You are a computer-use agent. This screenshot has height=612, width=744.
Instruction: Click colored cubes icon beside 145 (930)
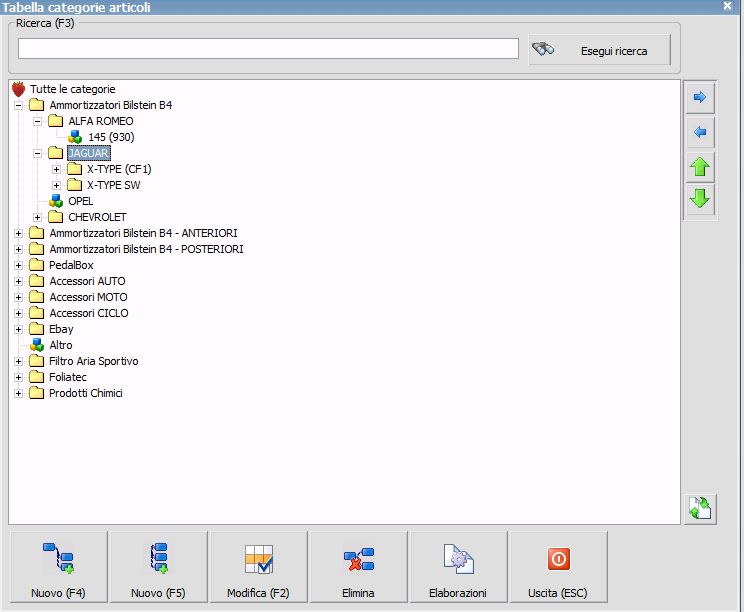75,137
